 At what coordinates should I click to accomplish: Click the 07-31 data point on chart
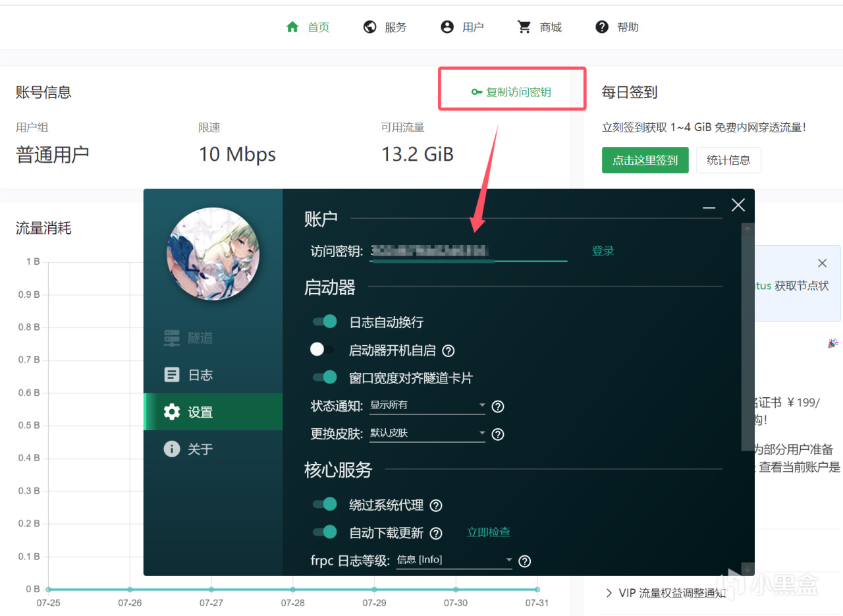[x=537, y=590]
